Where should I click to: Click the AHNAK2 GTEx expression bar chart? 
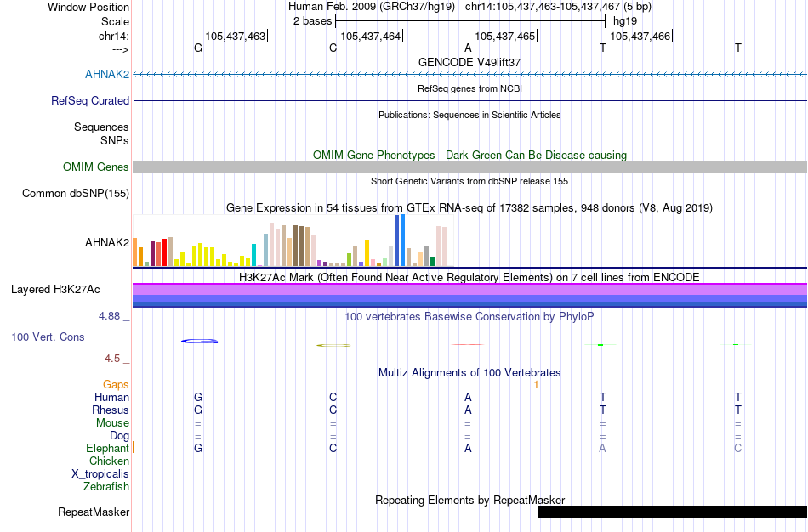click(x=293, y=241)
